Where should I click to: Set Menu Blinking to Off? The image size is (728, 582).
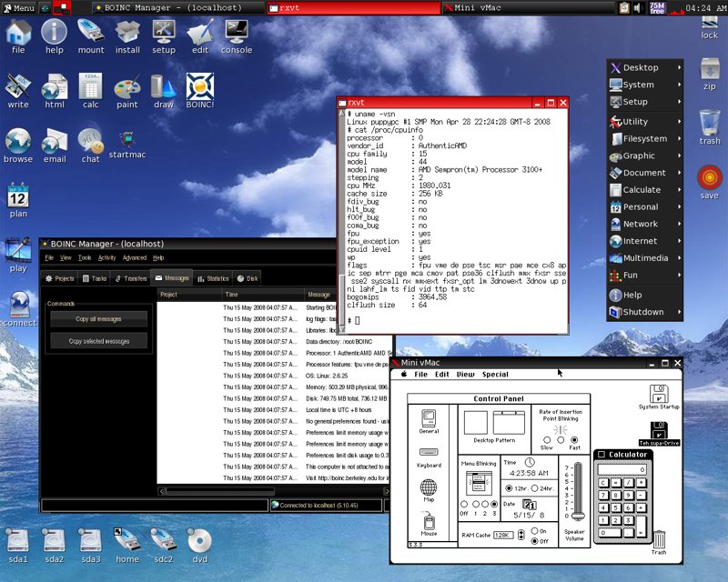point(464,504)
